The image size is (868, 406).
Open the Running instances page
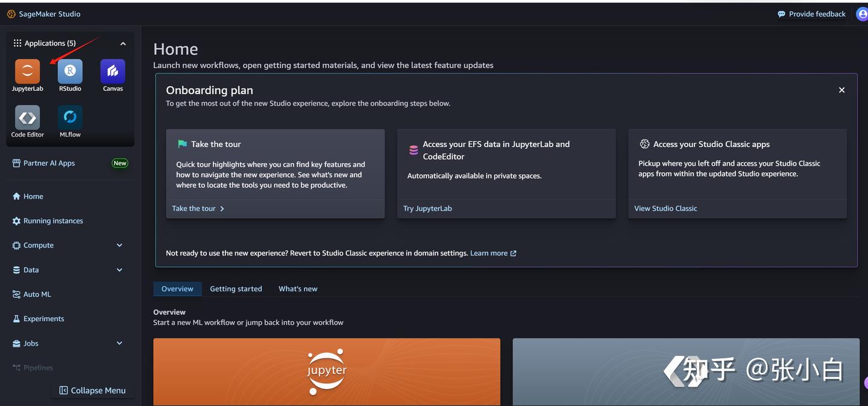coord(53,221)
